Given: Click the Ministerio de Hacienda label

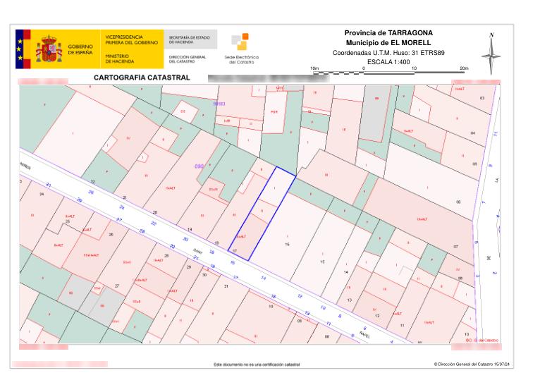Looking at the screenshot, I should click(x=123, y=59).
